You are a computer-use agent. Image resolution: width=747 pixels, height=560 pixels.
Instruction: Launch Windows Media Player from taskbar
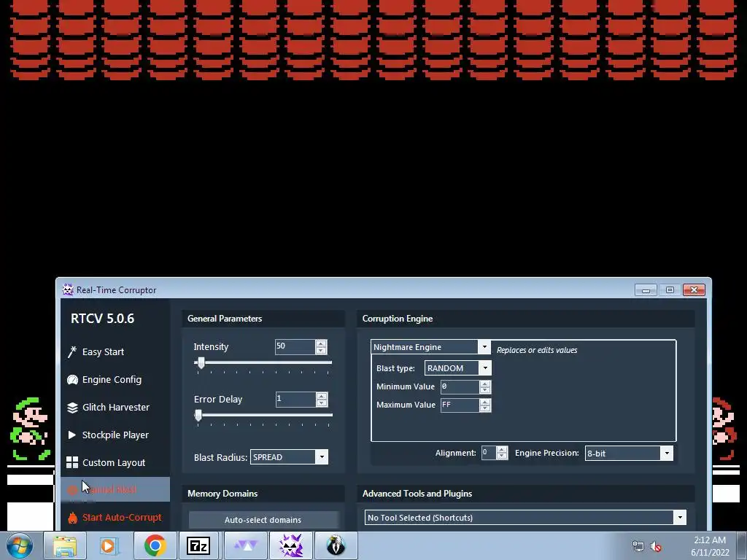click(x=109, y=546)
